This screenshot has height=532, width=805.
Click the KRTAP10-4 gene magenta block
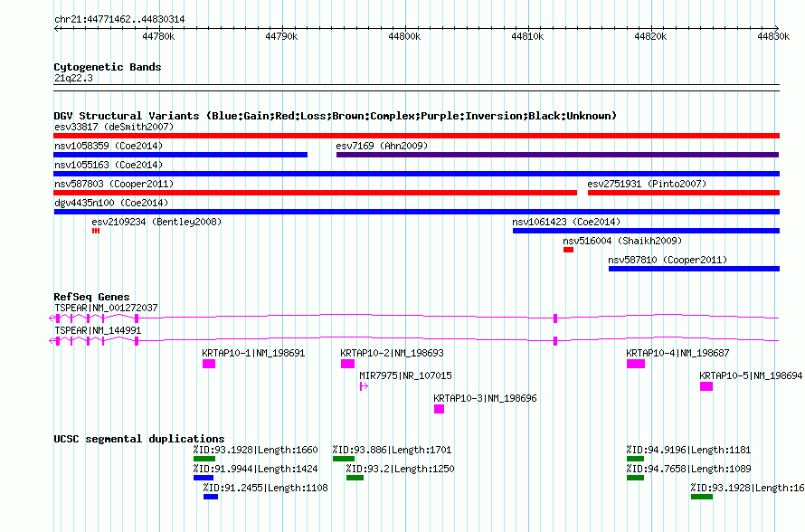coord(636,364)
